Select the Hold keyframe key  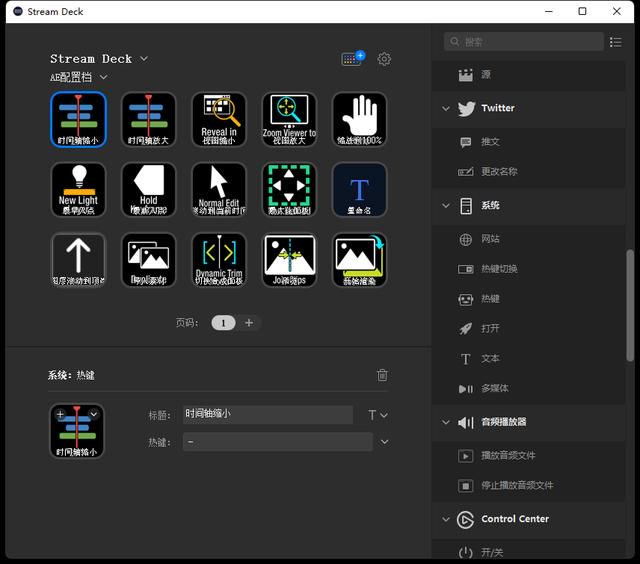point(149,190)
